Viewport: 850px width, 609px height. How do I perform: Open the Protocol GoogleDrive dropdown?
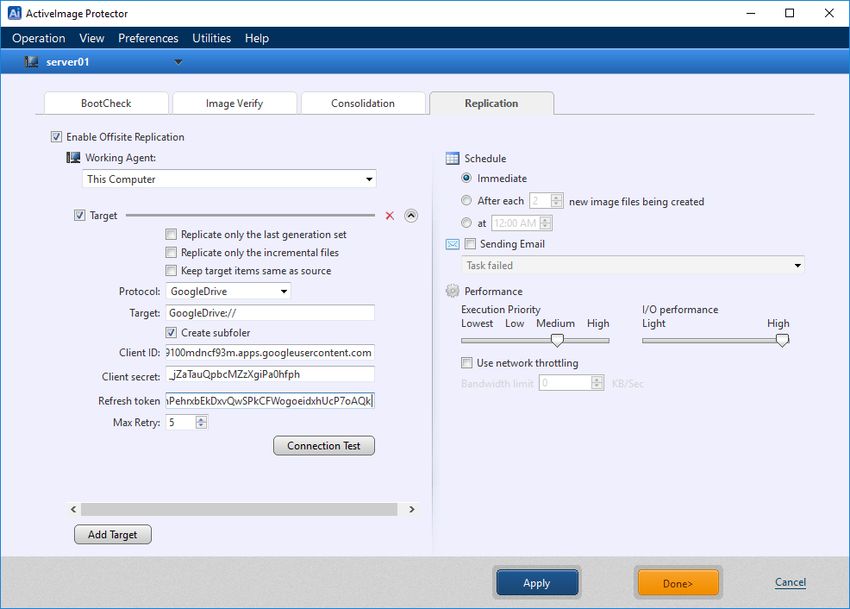tap(284, 291)
